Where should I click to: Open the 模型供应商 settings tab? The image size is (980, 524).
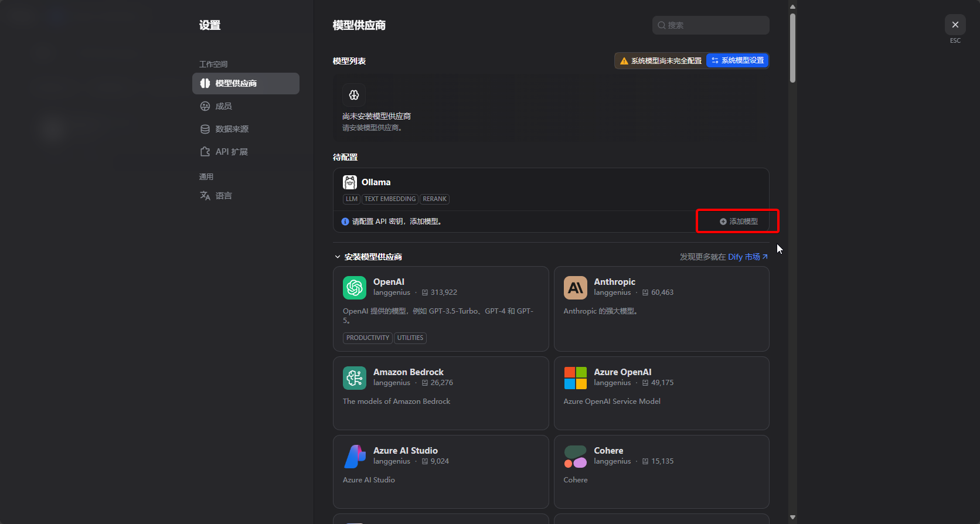click(246, 83)
